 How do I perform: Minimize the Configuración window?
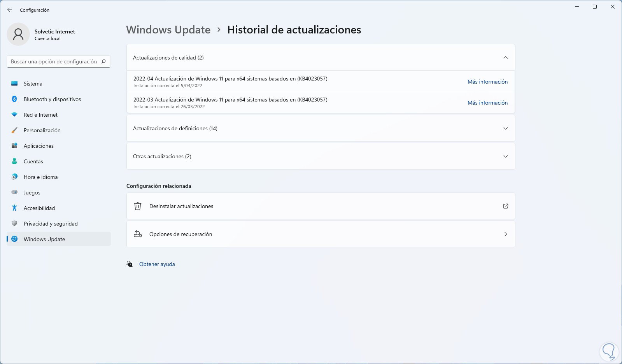pos(577,7)
